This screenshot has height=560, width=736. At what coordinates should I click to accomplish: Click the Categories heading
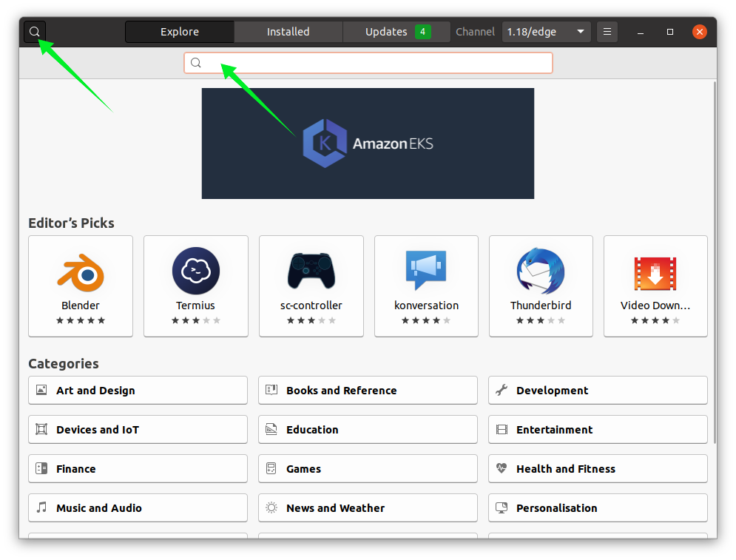tap(64, 364)
